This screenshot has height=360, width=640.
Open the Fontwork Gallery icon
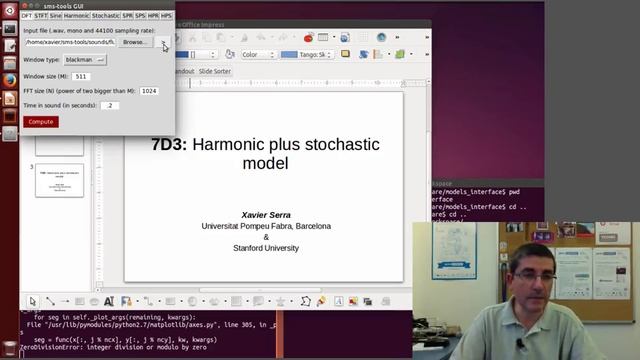pyautogui.click(x=338, y=302)
